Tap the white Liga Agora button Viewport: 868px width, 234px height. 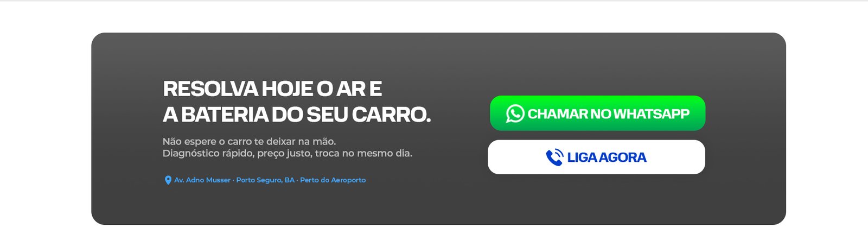tap(596, 157)
